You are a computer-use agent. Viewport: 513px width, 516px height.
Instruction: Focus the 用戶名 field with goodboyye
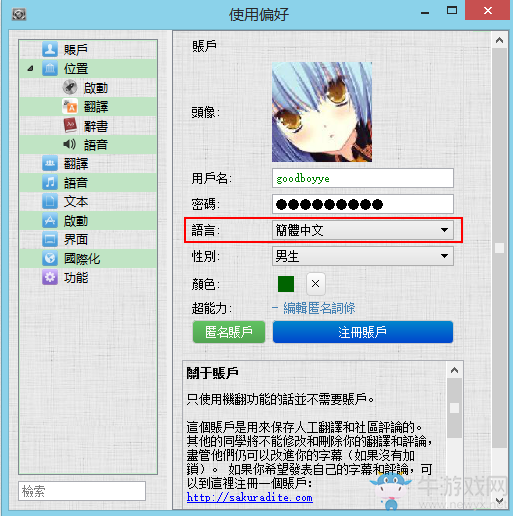363,178
